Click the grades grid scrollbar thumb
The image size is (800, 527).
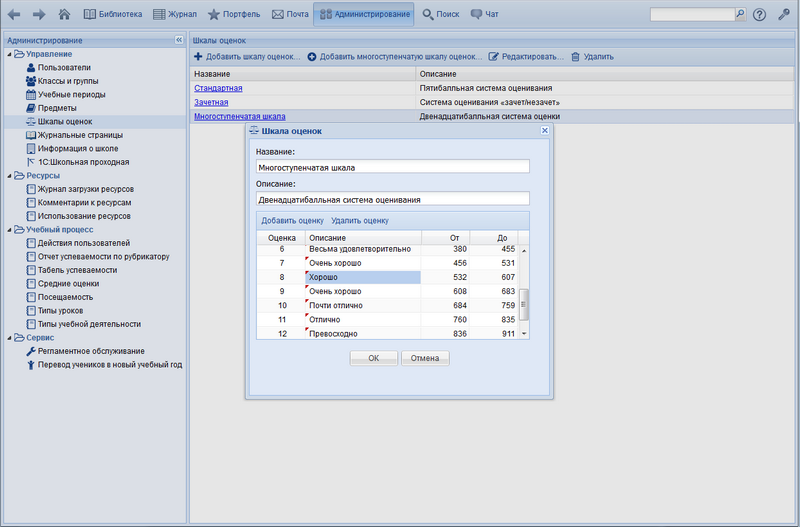(523, 305)
